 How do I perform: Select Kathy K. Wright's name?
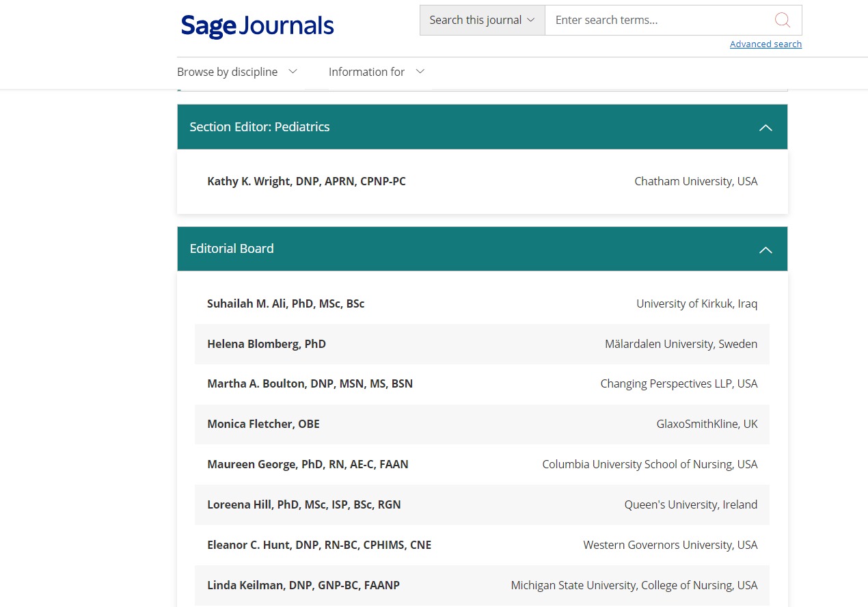point(306,181)
